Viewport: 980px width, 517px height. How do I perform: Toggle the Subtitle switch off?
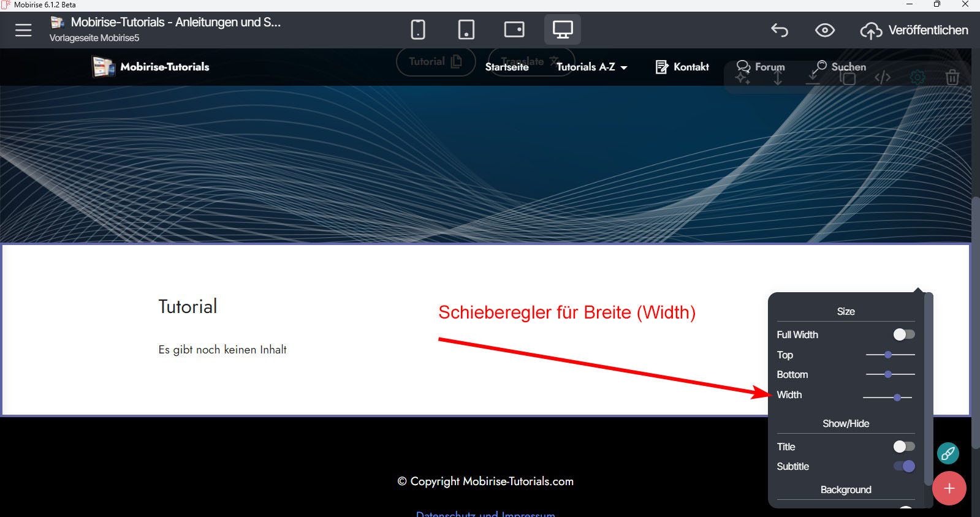click(904, 466)
